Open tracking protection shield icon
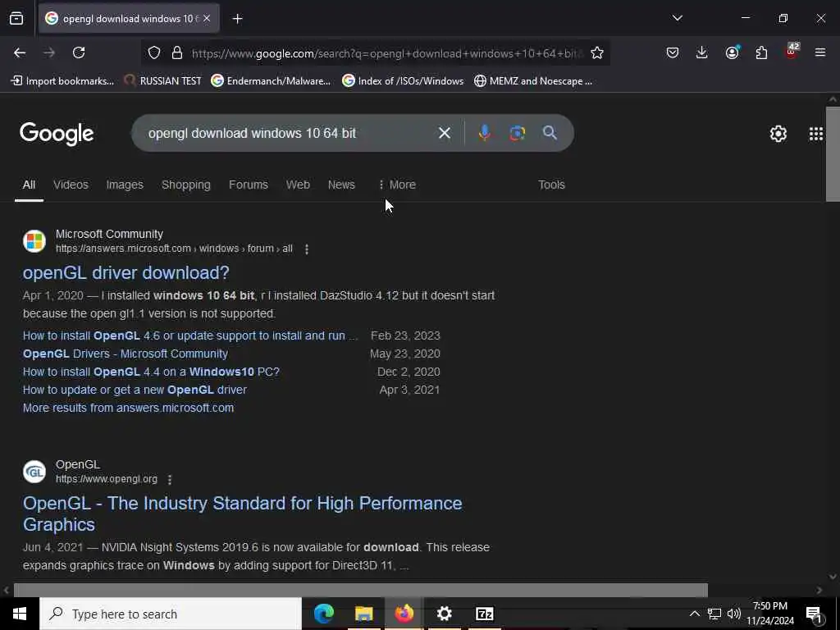The height and width of the screenshot is (630, 840). (154, 53)
